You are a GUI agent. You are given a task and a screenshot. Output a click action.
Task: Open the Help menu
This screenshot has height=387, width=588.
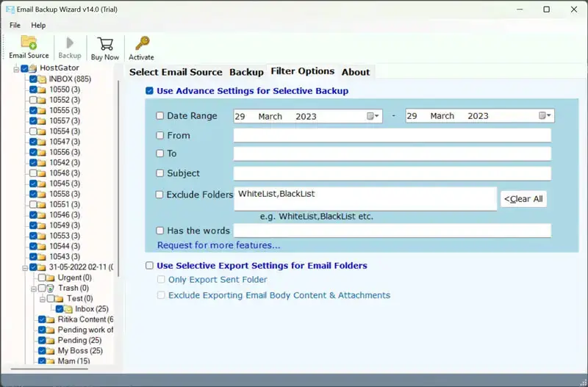coord(38,25)
